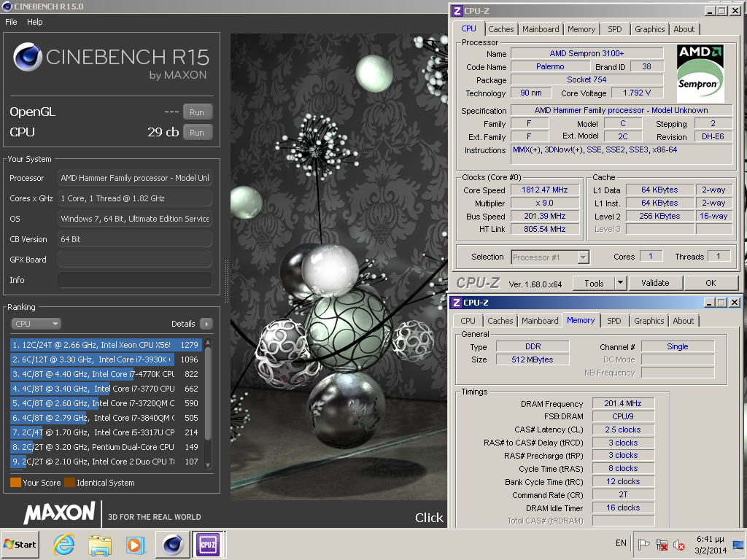Screen dimensions: 747x560
Task: Click the EN language indicator
Action: pyautogui.click(x=621, y=542)
